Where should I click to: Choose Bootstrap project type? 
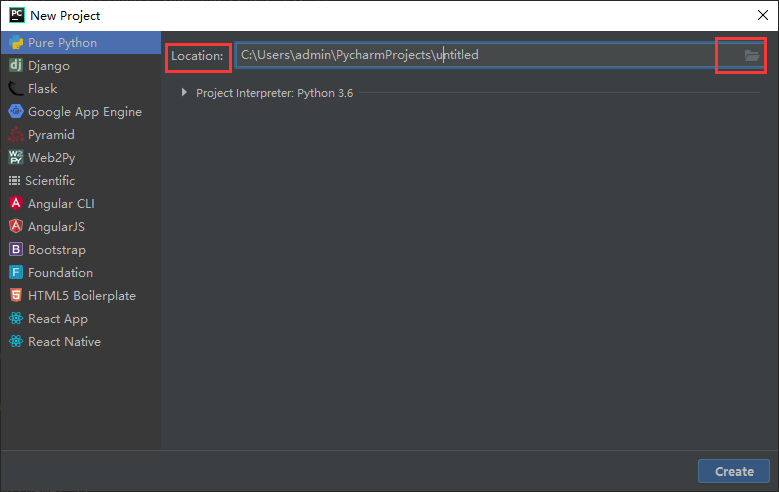pos(81,249)
